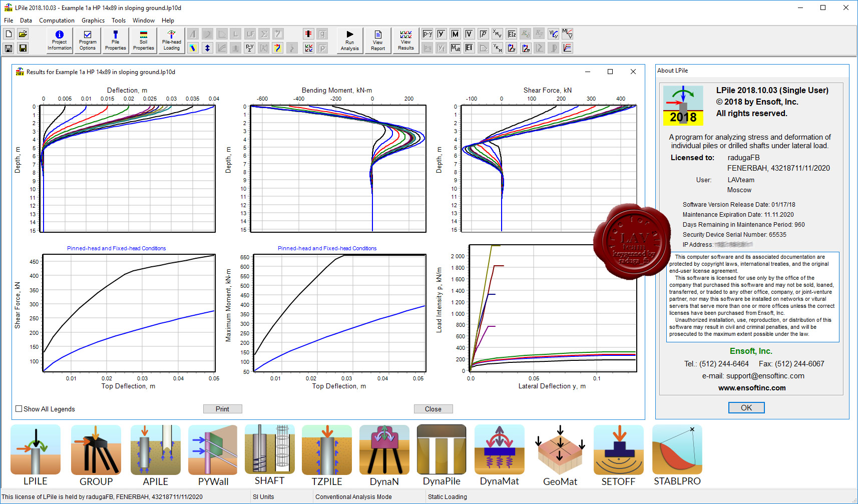Show soil reaction p plot icon
The height and width of the screenshot is (504, 858).
[483, 34]
